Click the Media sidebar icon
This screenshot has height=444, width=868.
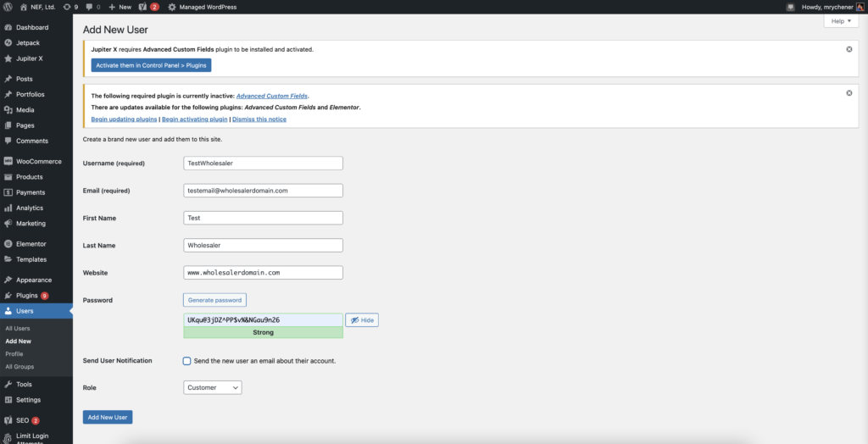pyautogui.click(x=8, y=109)
